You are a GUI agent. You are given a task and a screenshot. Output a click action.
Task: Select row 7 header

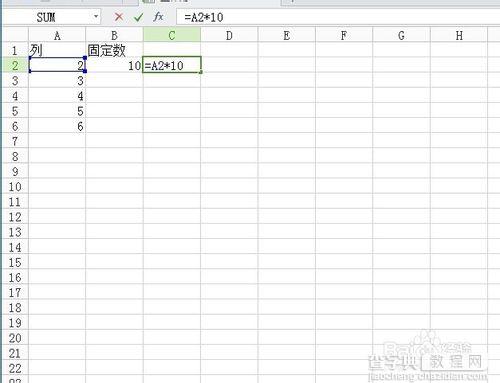(x=15, y=141)
